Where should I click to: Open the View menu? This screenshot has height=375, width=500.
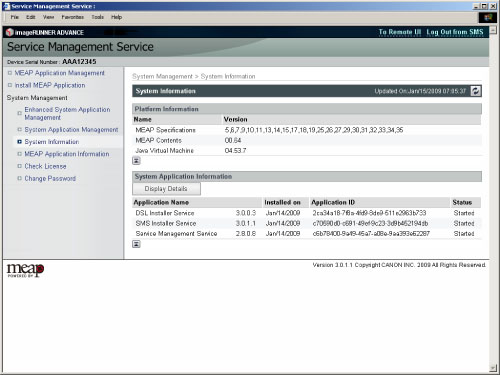48,17
